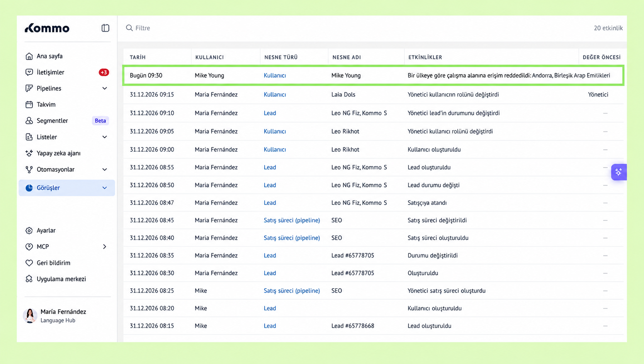
Task: Click Satış süreci (pipeline) link at 08:45
Action: click(292, 220)
